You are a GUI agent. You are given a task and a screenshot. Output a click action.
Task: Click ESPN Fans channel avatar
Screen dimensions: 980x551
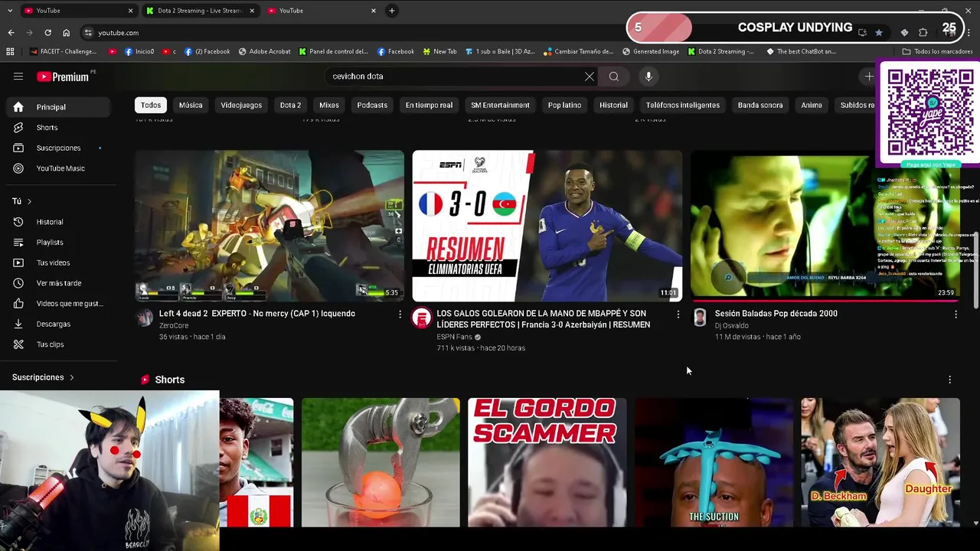click(422, 318)
